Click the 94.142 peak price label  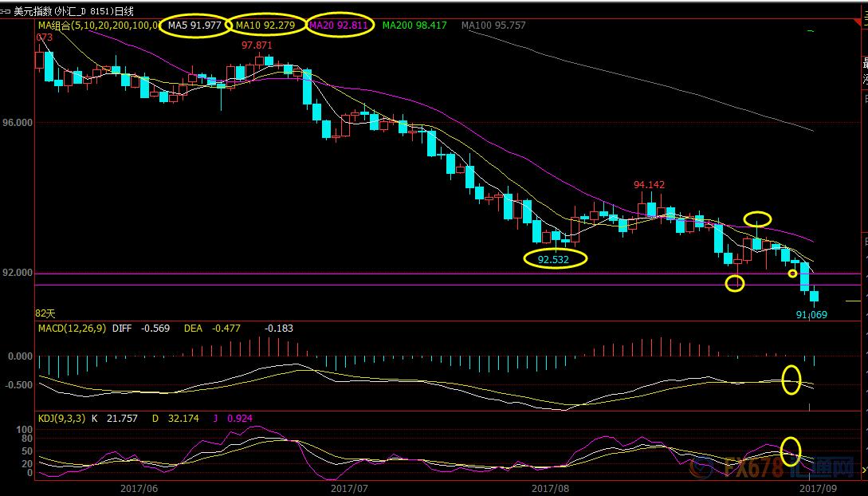[650, 185]
